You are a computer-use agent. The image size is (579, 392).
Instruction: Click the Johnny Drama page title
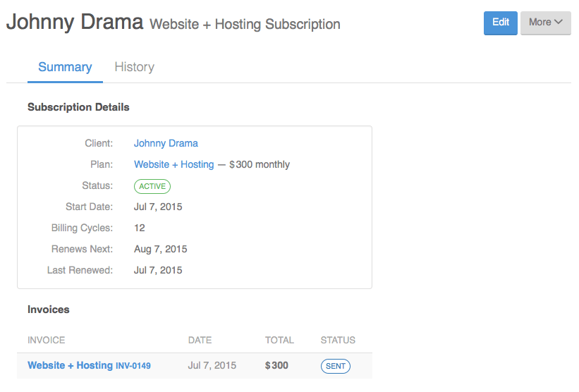coord(75,22)
